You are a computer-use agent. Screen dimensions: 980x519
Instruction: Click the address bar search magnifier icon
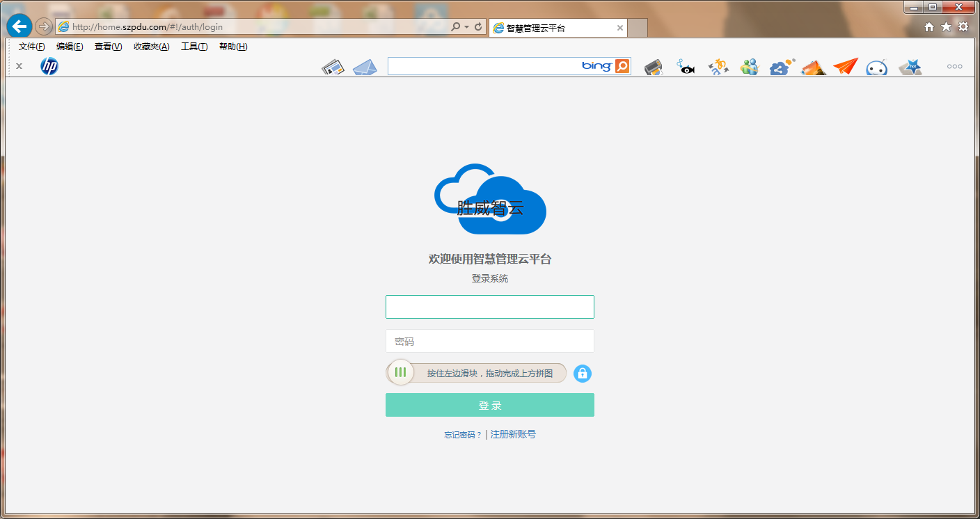[x=455, y=27]
